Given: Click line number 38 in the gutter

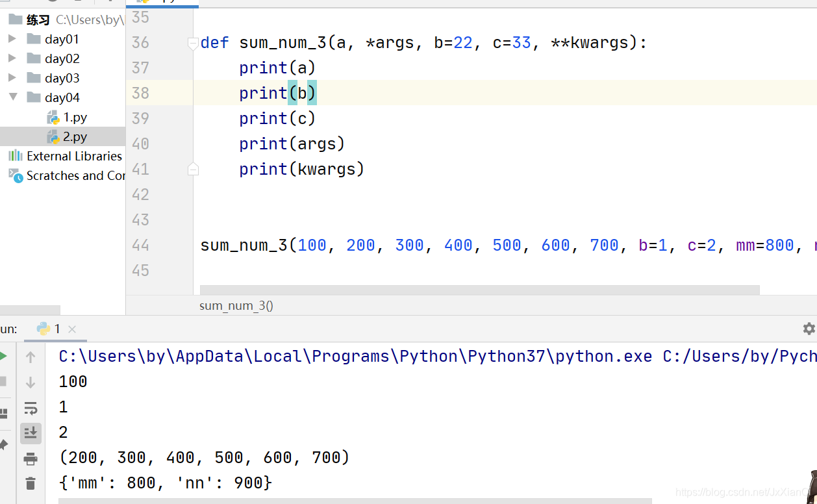Looking at the screenshot, I should (140, 93).
